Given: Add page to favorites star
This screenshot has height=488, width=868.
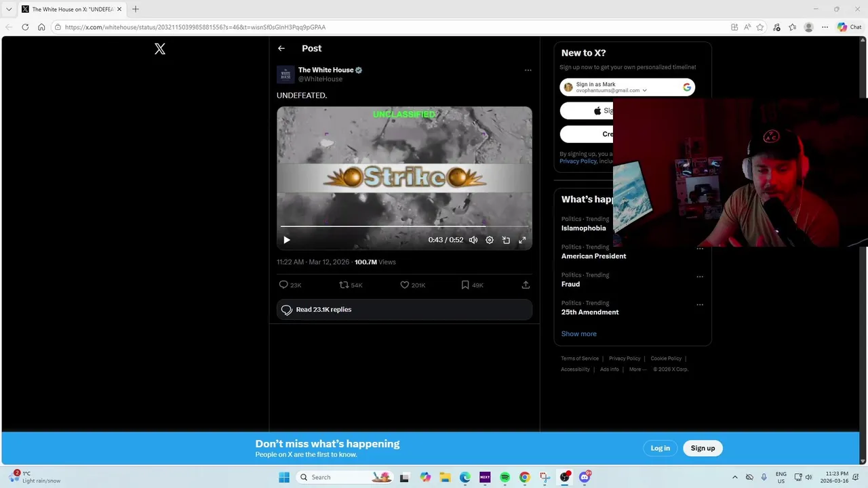Looking at the screenshot, I should [760, 27].
